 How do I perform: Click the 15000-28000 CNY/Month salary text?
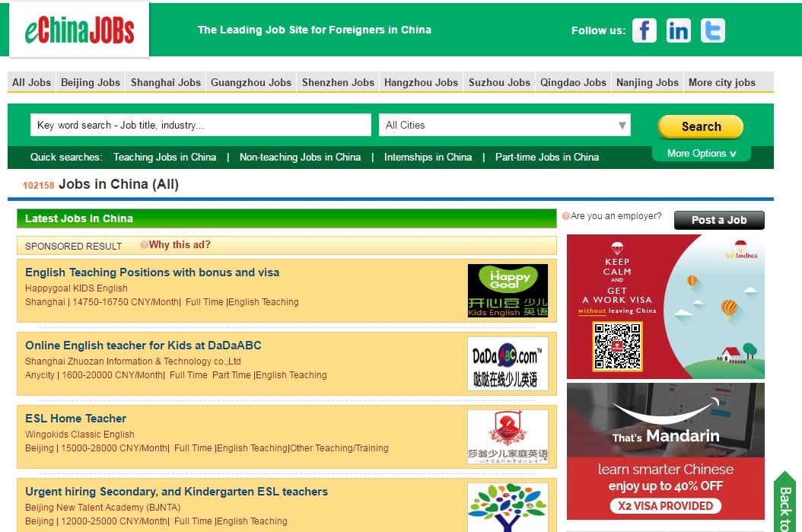point(114,448)
